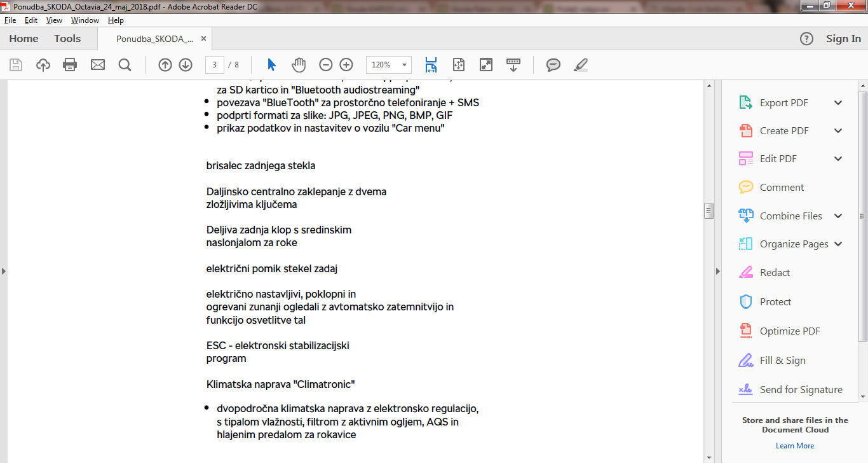Open the View menu
The image size is (868, 463).
click(55, 20)
